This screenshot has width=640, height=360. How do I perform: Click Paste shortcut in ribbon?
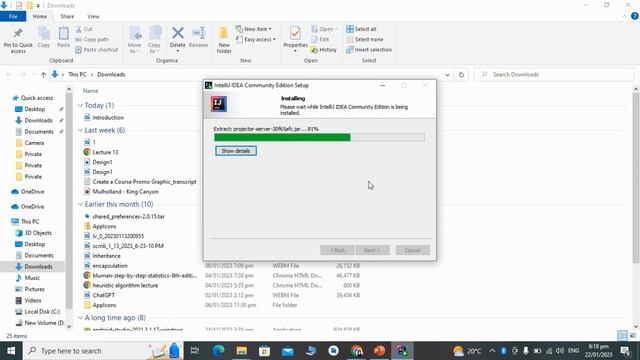(x=97, y=50)
